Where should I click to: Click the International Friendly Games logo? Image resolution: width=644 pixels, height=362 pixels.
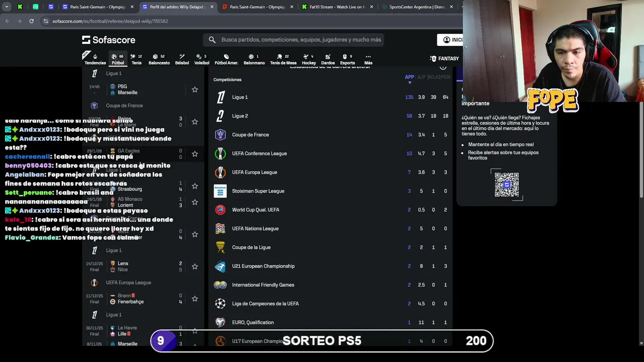pos(220,285)
